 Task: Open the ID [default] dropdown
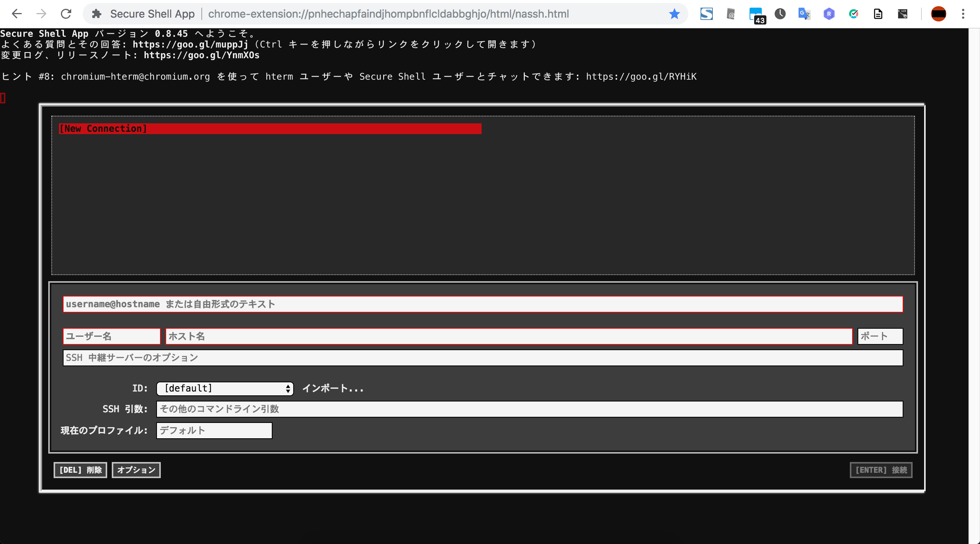(x=225, y=388)
